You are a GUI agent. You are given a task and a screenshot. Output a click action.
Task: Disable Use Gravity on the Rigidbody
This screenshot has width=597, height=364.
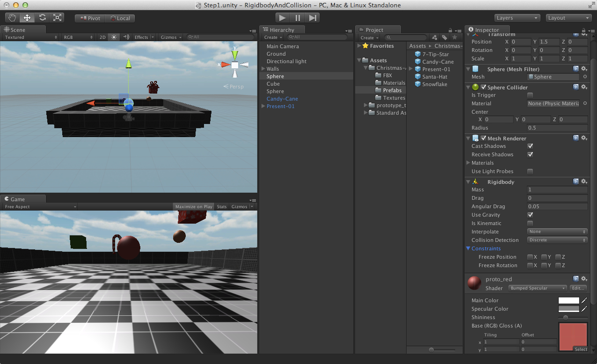[530, 215]
